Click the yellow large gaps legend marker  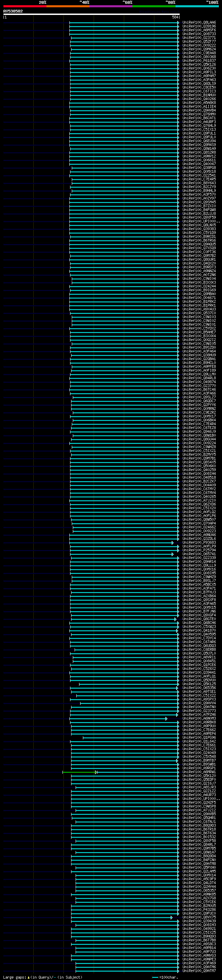click(x=28, y=977)
